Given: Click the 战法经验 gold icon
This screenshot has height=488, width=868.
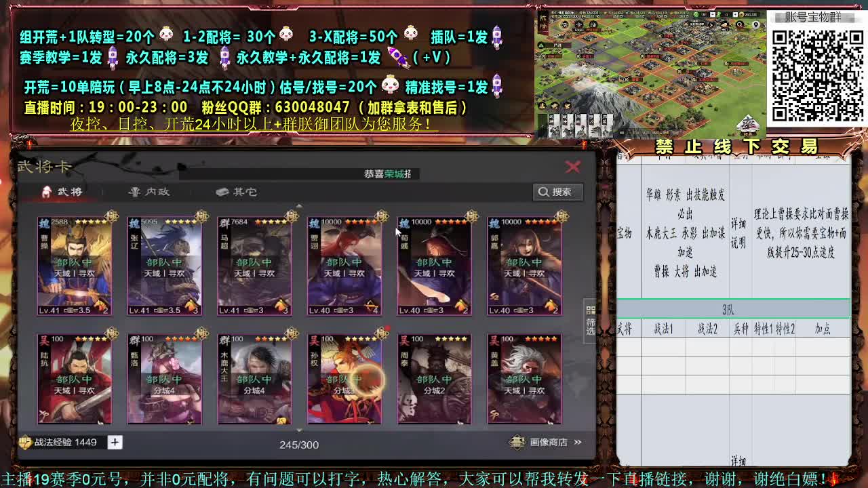Looking at the screenshot, I should (x=25, y=443).
